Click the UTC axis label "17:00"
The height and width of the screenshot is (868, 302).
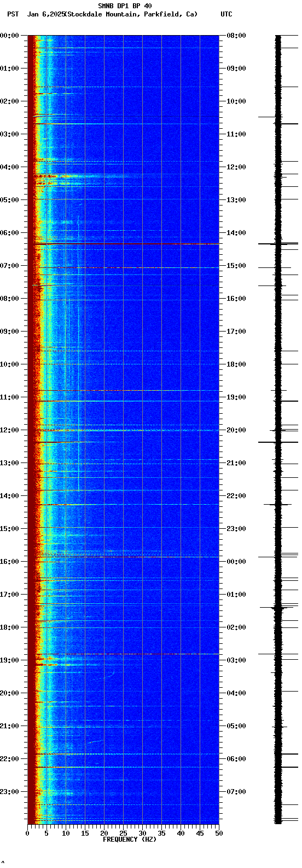tap(236, 332)
